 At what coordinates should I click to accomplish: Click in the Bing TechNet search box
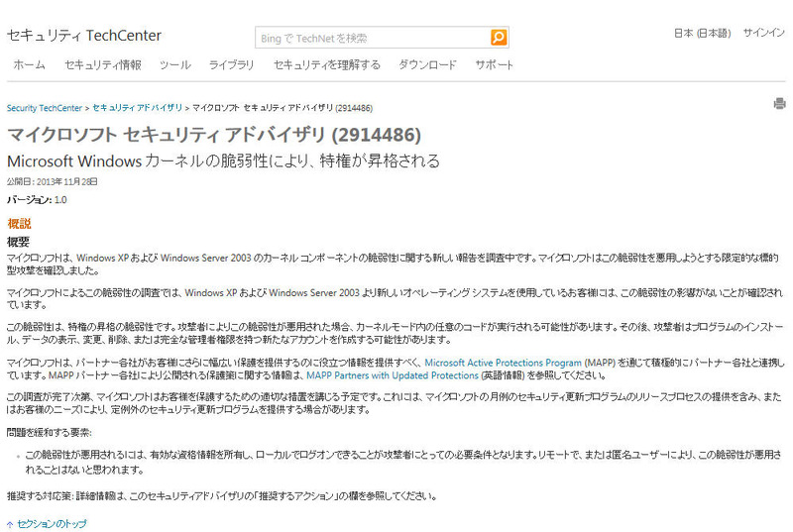point(372,38)
